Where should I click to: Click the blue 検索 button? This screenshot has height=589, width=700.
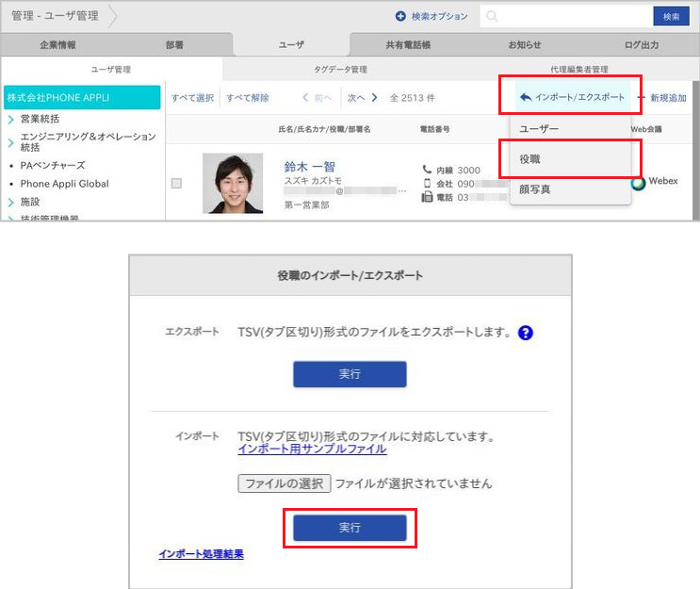coord(671,17)
